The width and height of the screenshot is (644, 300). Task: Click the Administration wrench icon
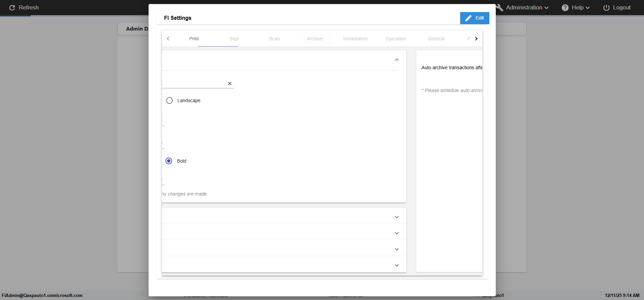(500, 8)
